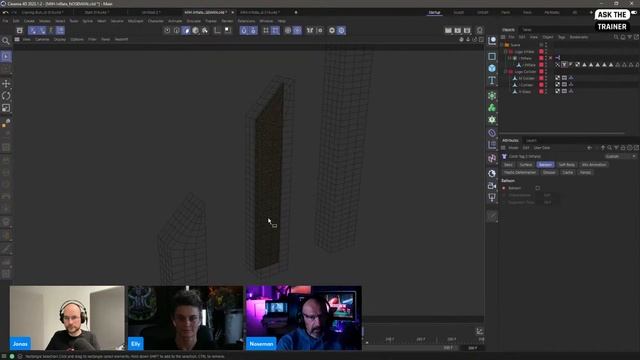Open the MoGraph menu
The image size is (640, 360).
click(136, 21)
